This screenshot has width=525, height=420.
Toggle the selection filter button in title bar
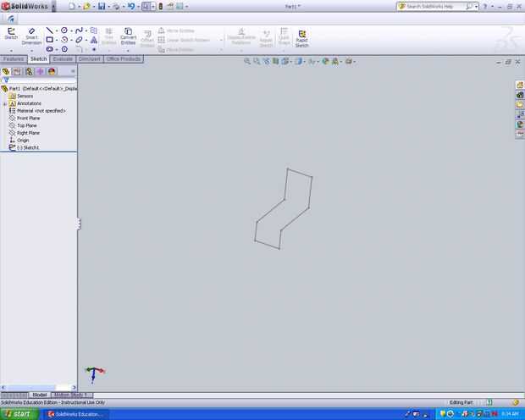(146, 6)
